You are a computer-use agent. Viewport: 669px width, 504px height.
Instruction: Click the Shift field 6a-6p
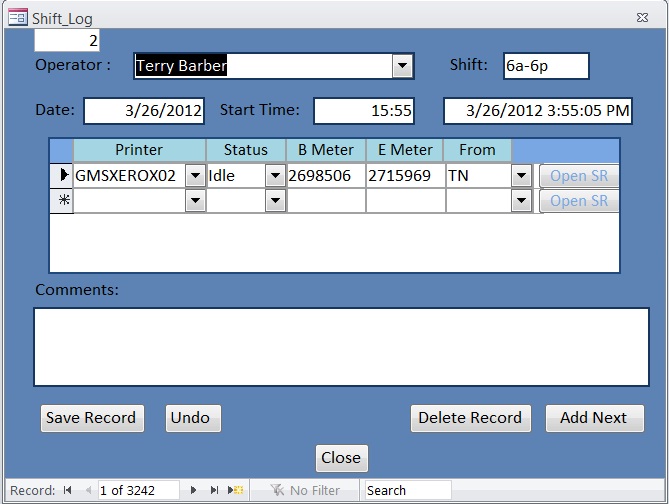pos(546,66)
